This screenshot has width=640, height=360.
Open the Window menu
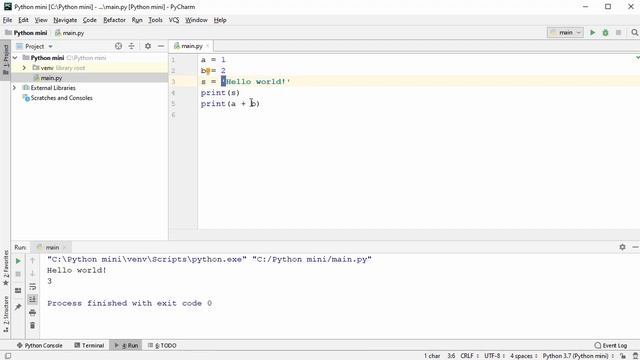click(196, 20)
